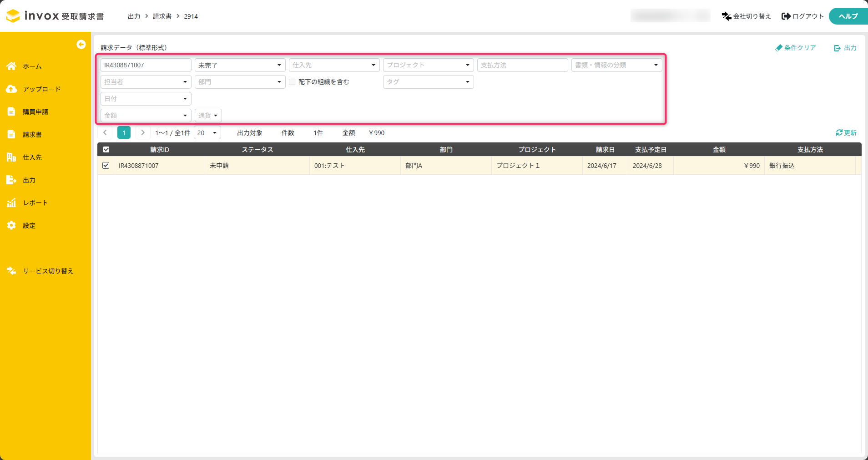Click the 条件クリア eraser icon
Image resolution: width=868 pixels, height=460 pixels.
coord(779,48)
